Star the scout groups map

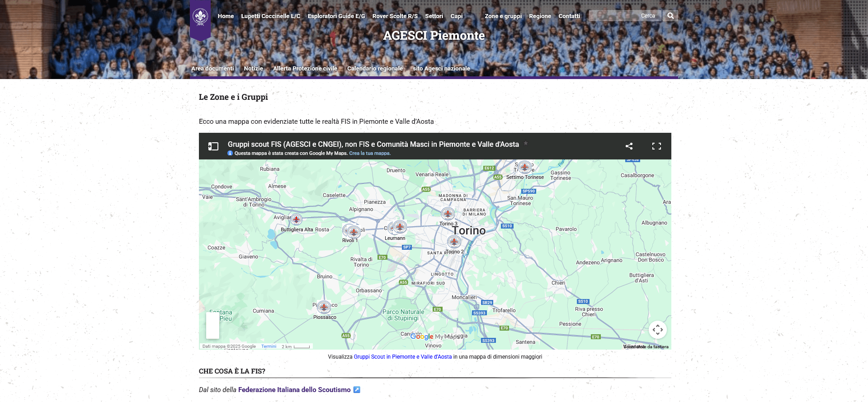coord(526,144)
